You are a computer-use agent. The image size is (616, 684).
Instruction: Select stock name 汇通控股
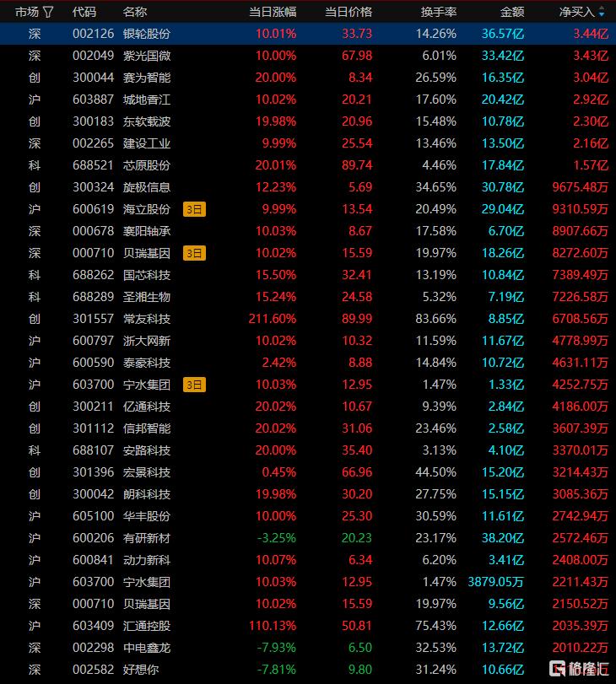point(147,626)
